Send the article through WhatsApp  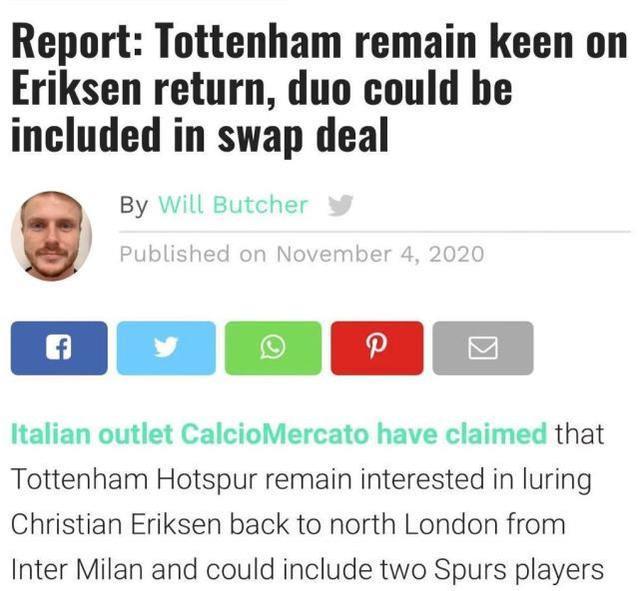pyautogui.click(x=273, y=348)
